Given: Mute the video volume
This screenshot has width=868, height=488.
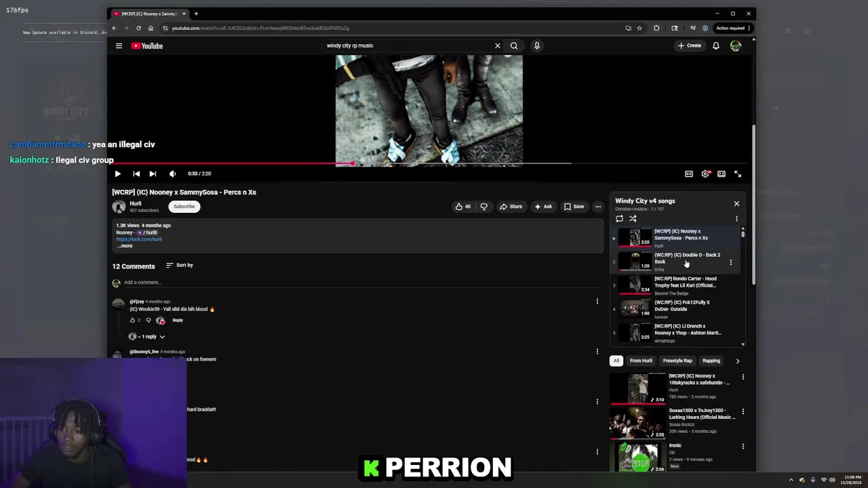Looking at the screenshot, I should (x=172, y=174).
